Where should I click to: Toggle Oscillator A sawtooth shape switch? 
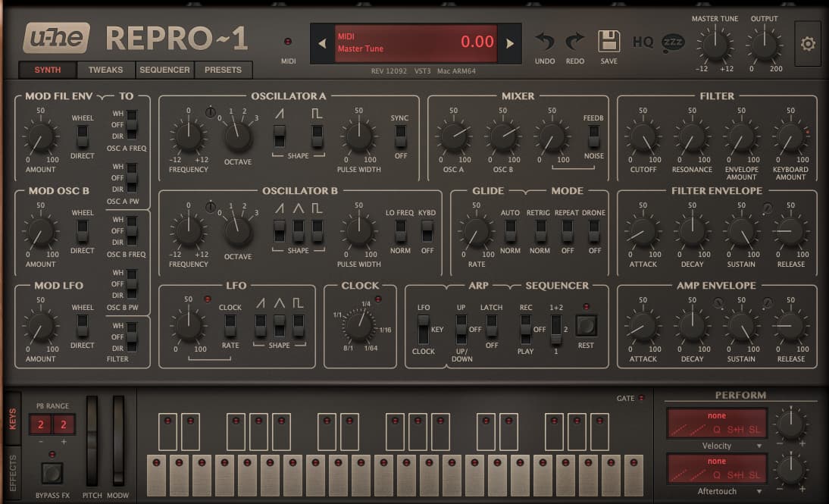[279, 136]
